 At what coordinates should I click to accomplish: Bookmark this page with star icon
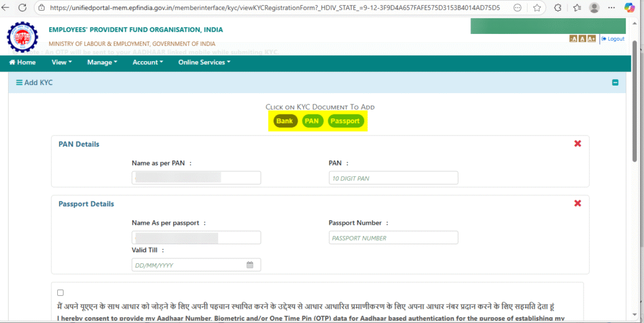pos(537,8)
